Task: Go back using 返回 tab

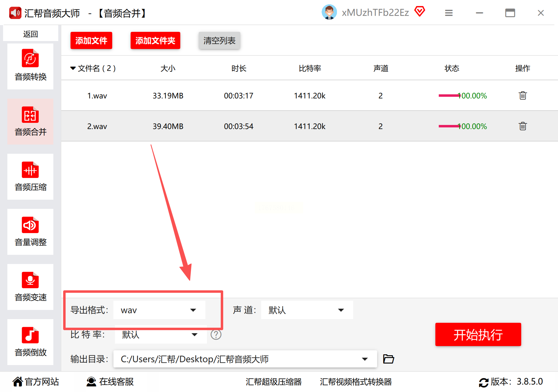Action: point(31,34)
